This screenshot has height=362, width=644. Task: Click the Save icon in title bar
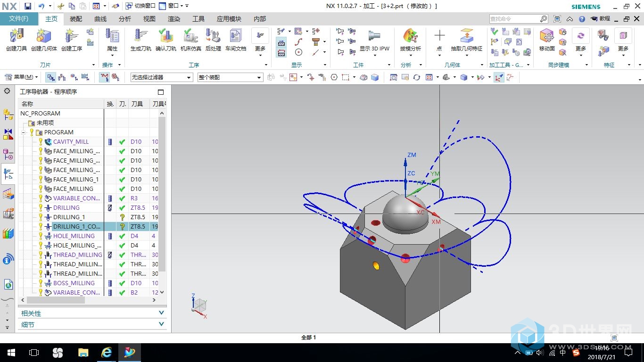pyautogui.click(x=28, y=6)
